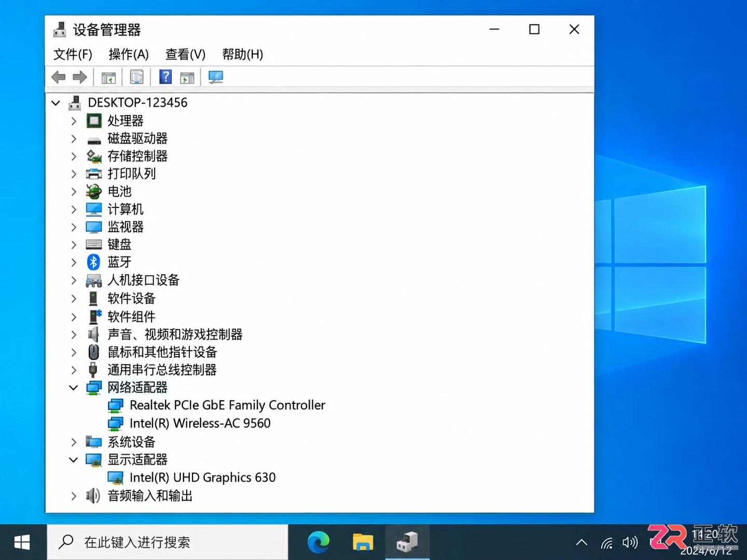
Task: Click the 在此键入进行搜索 taskbar search box
Action: pyautogui.click(x=168, y=542)
